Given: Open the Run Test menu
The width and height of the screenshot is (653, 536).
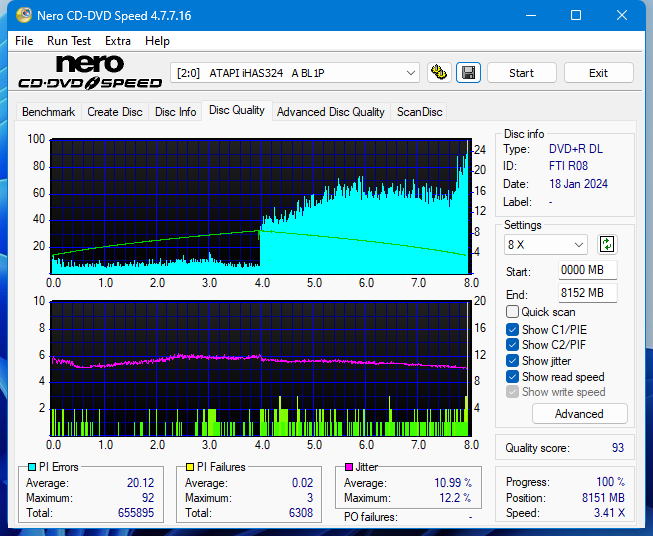Looking at the screenshot, I should click(x=69, y=41).
